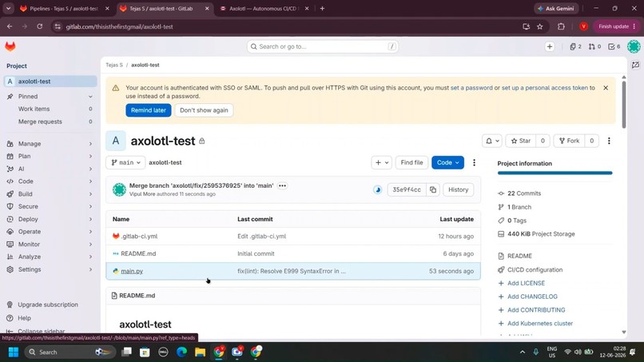644x362 pixels.
Task: Open Microsoft Store from taskbar
Action: pos(145,352)
